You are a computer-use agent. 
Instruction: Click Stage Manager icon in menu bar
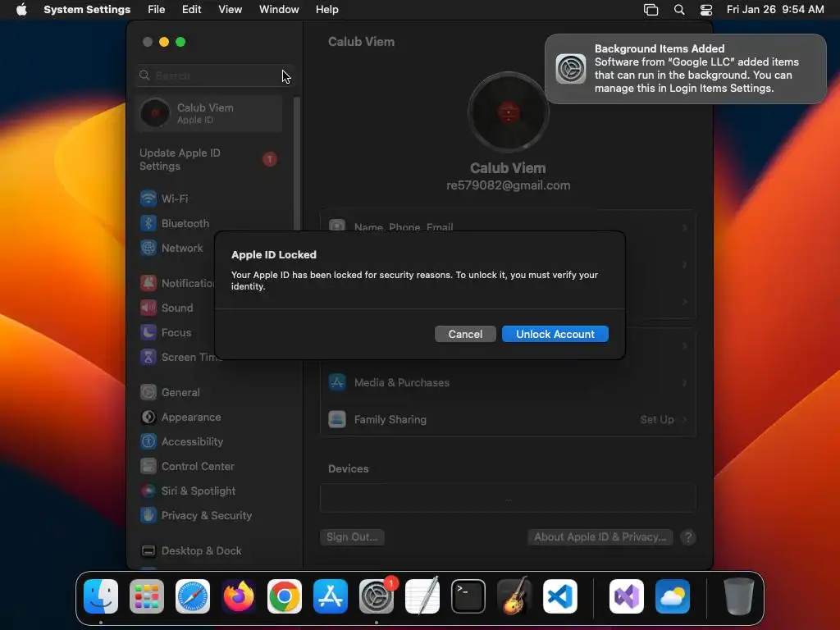click(651, 10)
